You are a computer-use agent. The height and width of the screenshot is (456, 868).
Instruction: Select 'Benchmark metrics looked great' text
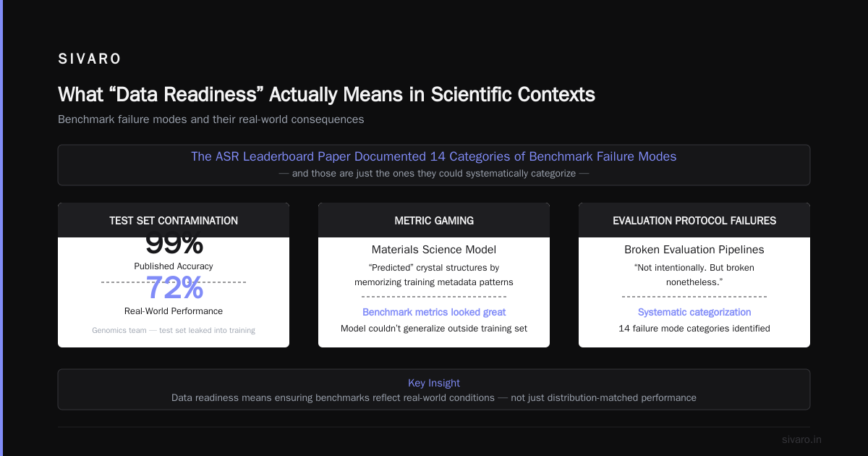pos(434,313)
